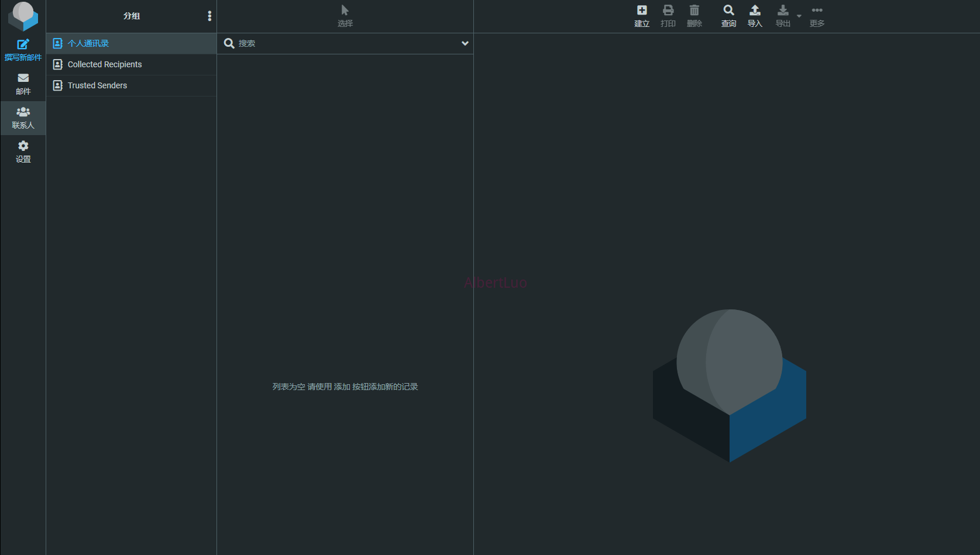
Task: Click the Trusted Senders book icon
Action: [x=58, y=85]
